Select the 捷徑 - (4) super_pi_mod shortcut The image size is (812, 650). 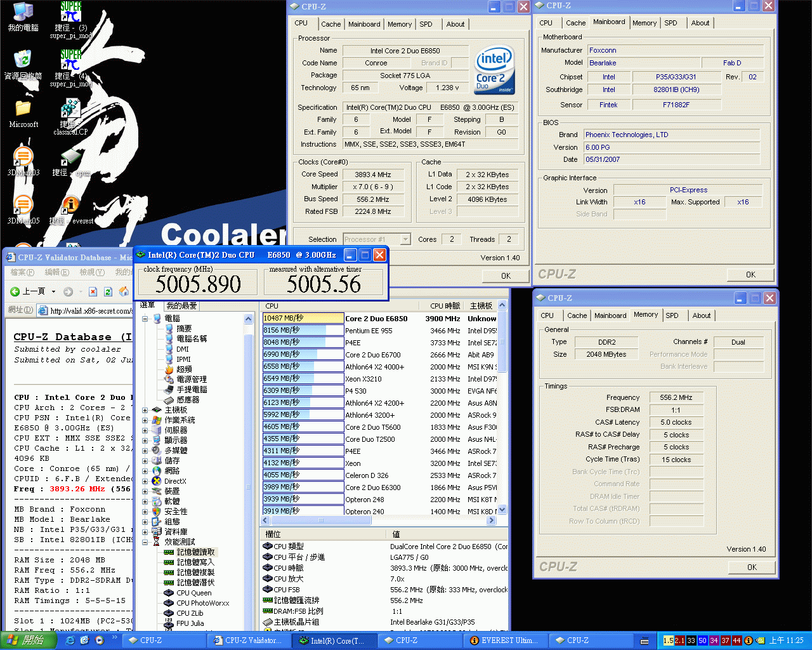pyautogui.click(x=70, y=67)
